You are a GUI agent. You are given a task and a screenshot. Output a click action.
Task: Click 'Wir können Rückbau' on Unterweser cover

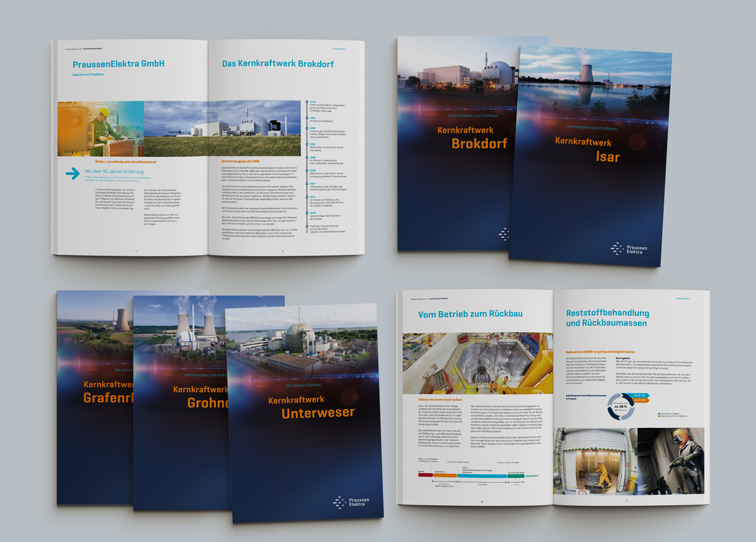point(303,385)
